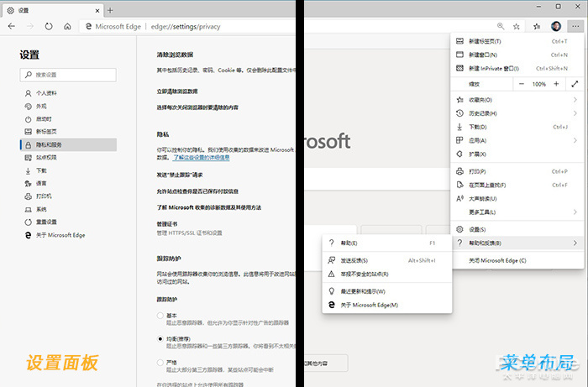Enter full screen via the zoom row arrow icon
This screenshot has width=588, height=387.
pyautogui.click(x=575, y=84)
